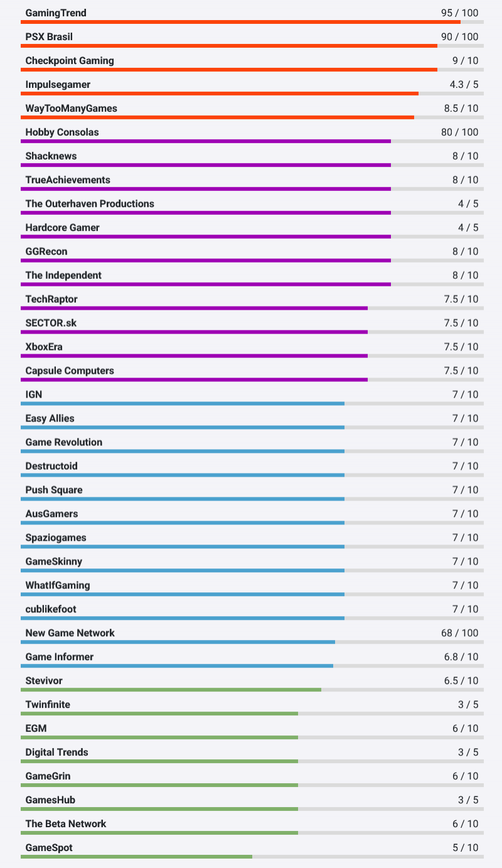
Task: Open the Hobby Consolas review
Action: pos(62,133)
